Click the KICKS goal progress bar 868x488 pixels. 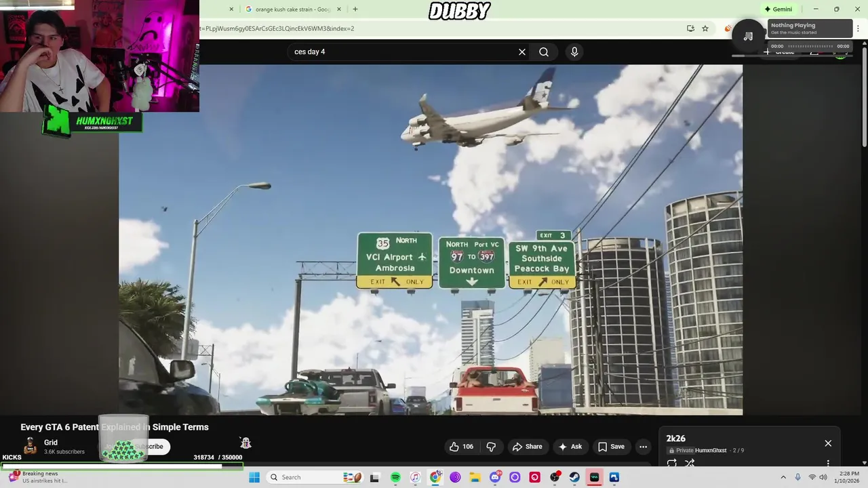tap(122, 466)
